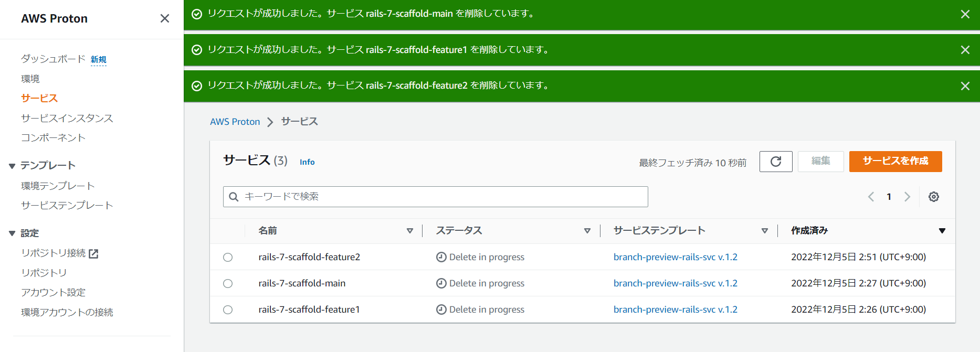Open branch-preview-rails-svc link for rails-7-scaffold-main

pos(676,283)
